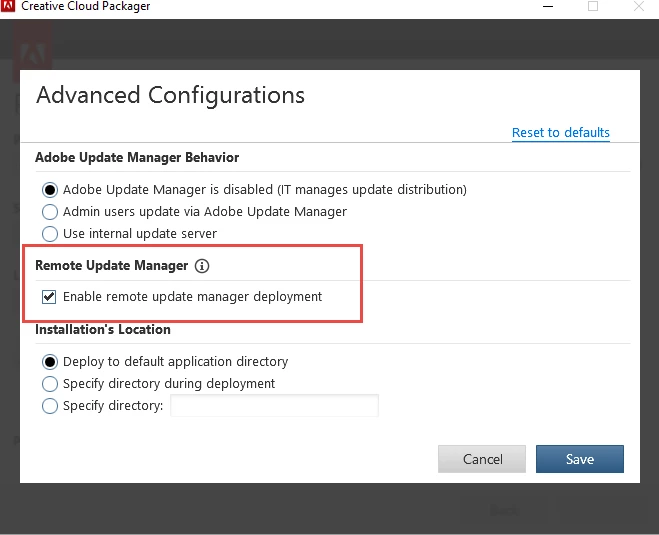
Task: Select Admin users update via Adobe Update Manager
Action: (50, 212)
